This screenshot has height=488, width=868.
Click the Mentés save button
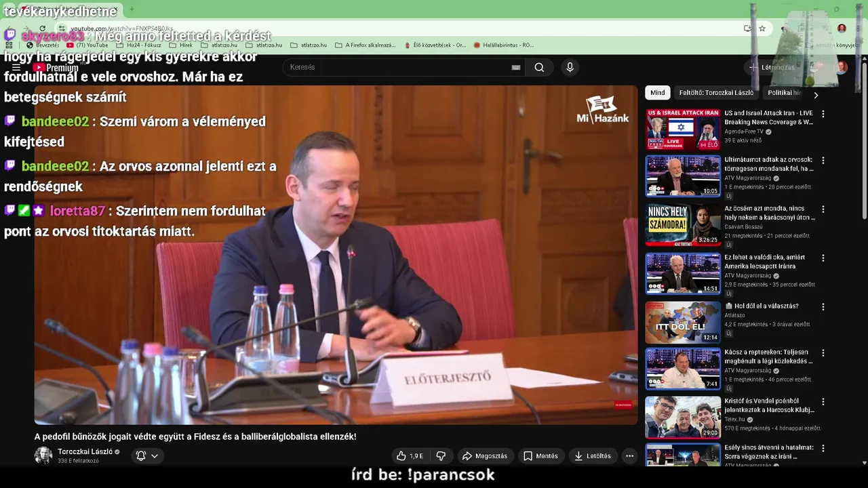coord(540,456)
